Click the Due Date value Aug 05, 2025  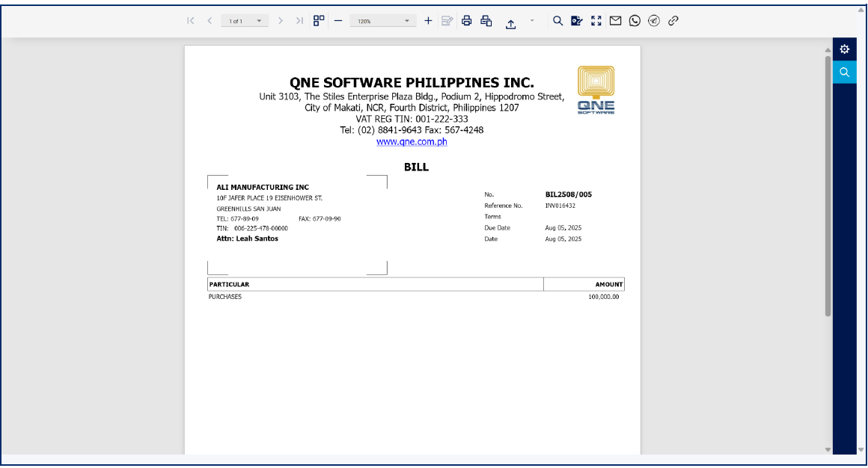pyautogui.click(x=563, y=228)
